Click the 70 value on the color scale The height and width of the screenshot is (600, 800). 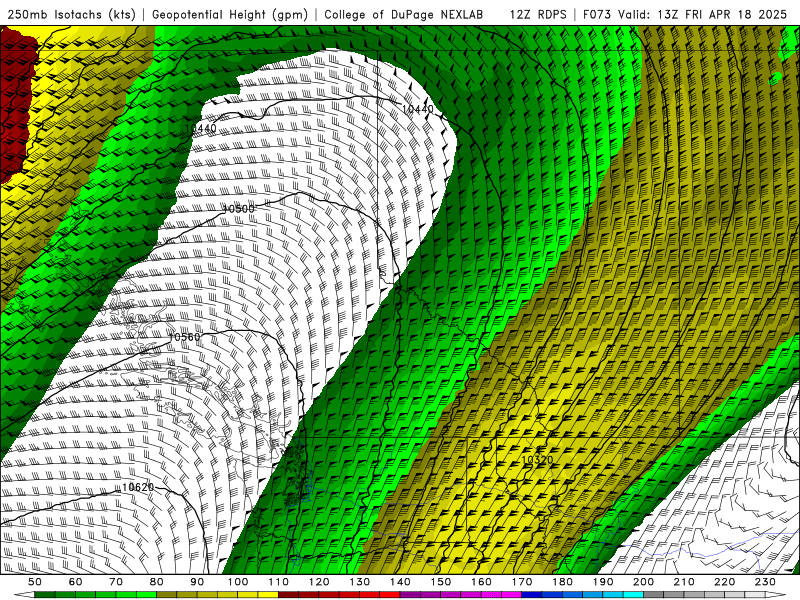(x=116, y=582)
